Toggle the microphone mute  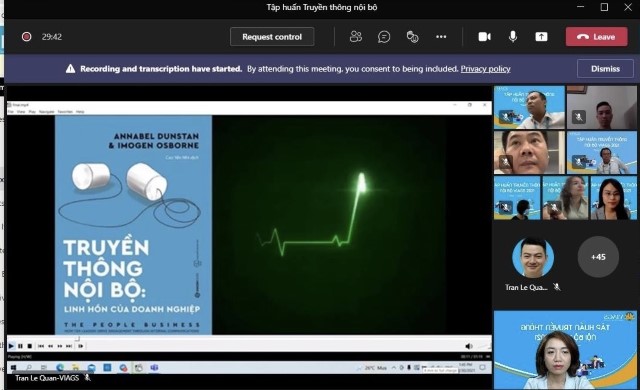[513, 37]
